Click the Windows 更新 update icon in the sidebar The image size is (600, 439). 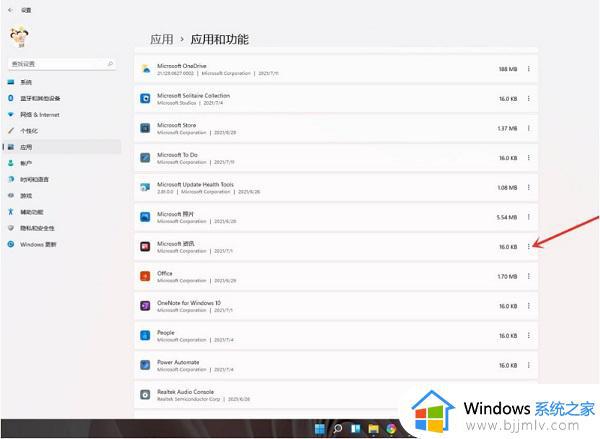coord(11,244)
